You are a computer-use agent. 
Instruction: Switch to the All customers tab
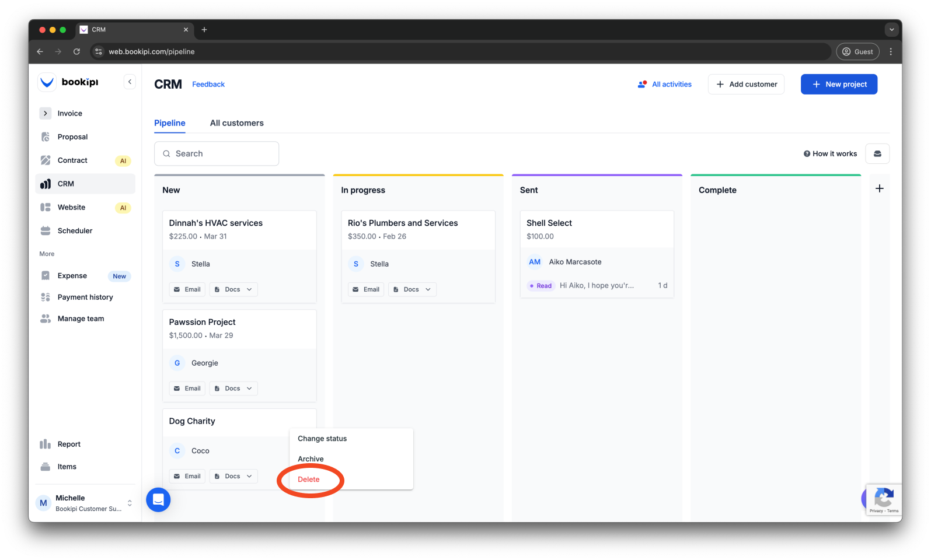(237, 123)
